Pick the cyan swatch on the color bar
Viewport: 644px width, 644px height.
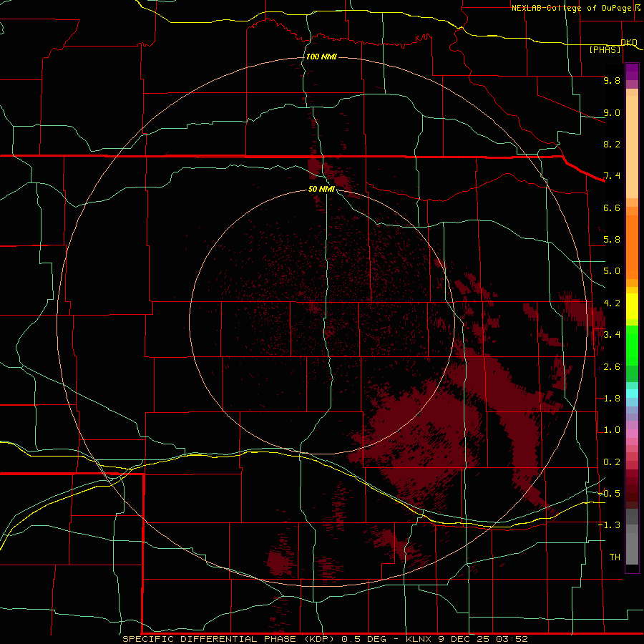(x=632, y=394)
